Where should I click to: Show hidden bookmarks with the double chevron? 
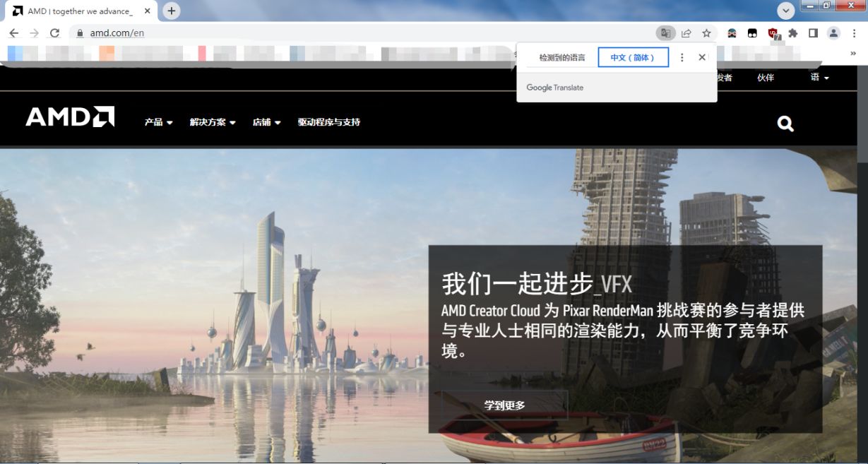click(x=853, y=53)
